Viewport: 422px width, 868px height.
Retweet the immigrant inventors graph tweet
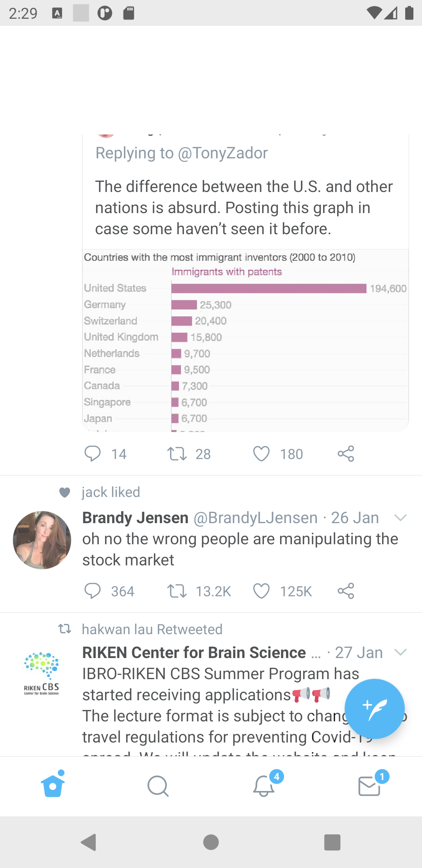pyautogui.click(x=177, y=454)
